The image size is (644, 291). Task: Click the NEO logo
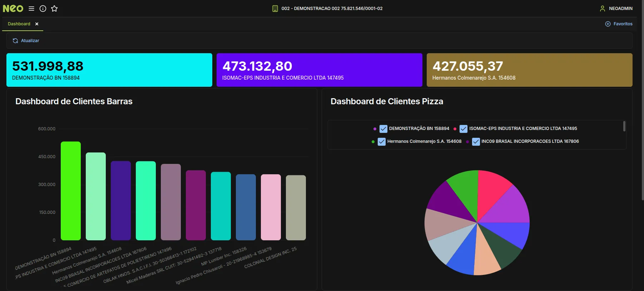13,9
